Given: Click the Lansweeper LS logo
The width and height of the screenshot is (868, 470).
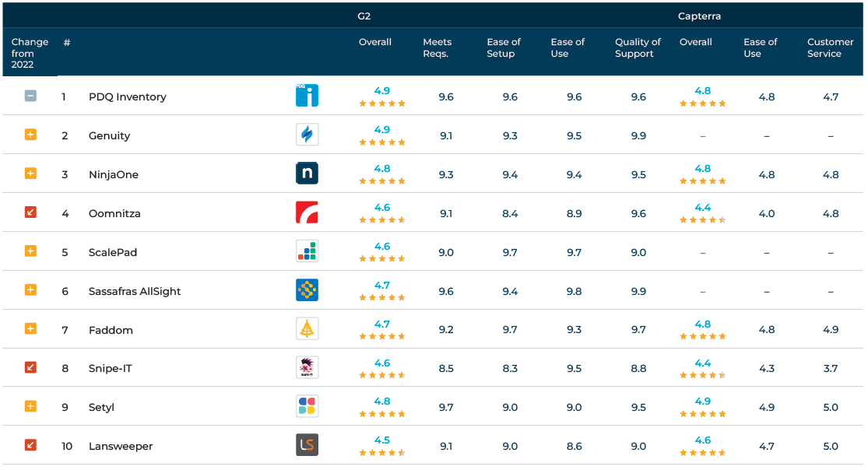Looking at the screenshot, I should pyautogui.click(x=307, y=445).
